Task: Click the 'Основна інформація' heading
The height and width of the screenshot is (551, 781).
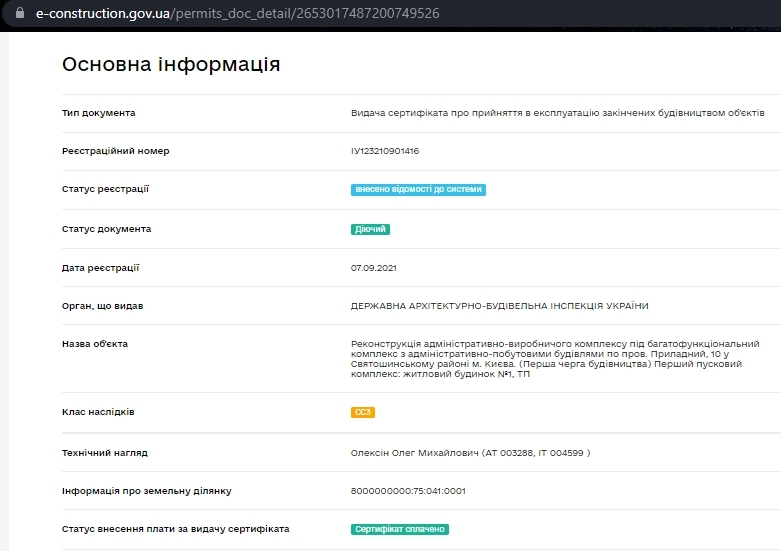Action: 171,64
